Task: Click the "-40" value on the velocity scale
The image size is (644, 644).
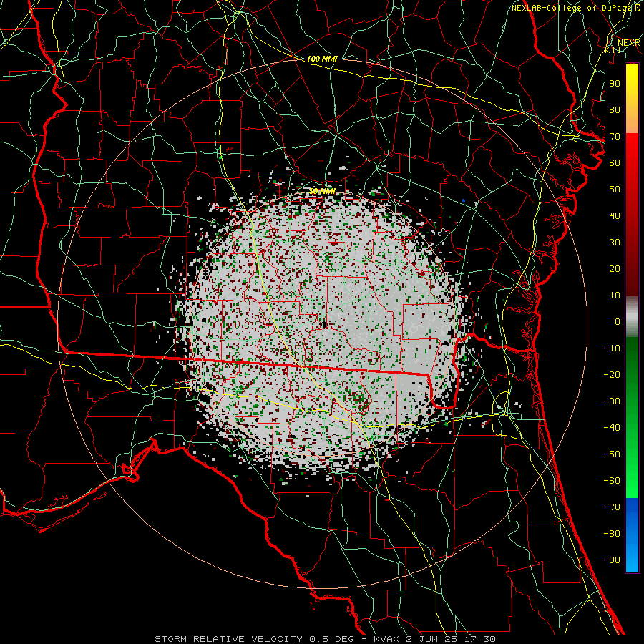Action: 612,428
